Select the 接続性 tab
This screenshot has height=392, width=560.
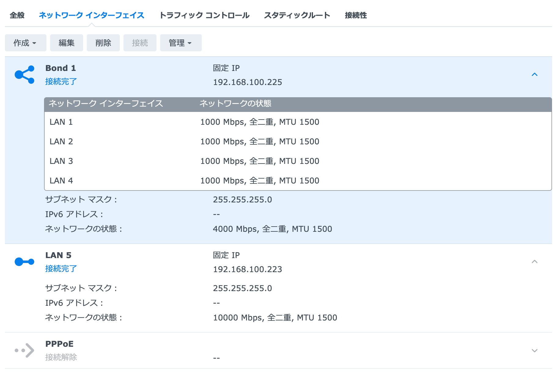point(356,15)
